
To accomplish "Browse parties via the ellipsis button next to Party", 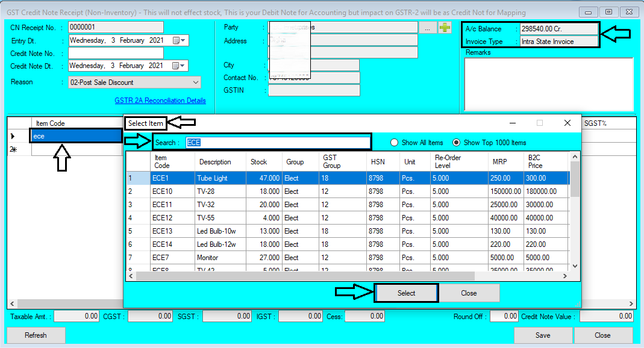I will [428, 26].
